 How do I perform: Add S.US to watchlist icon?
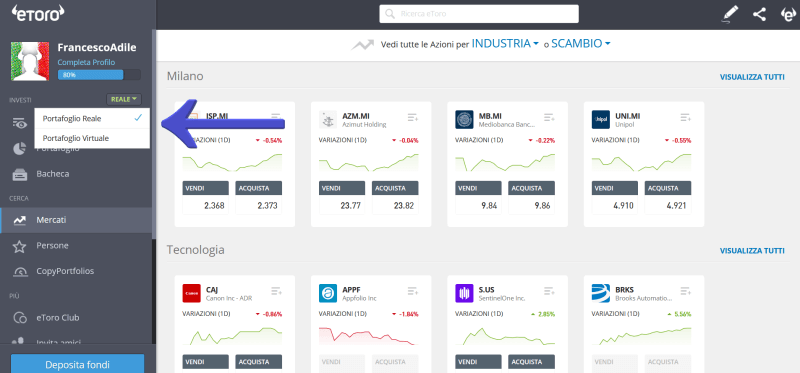[549, 291]
